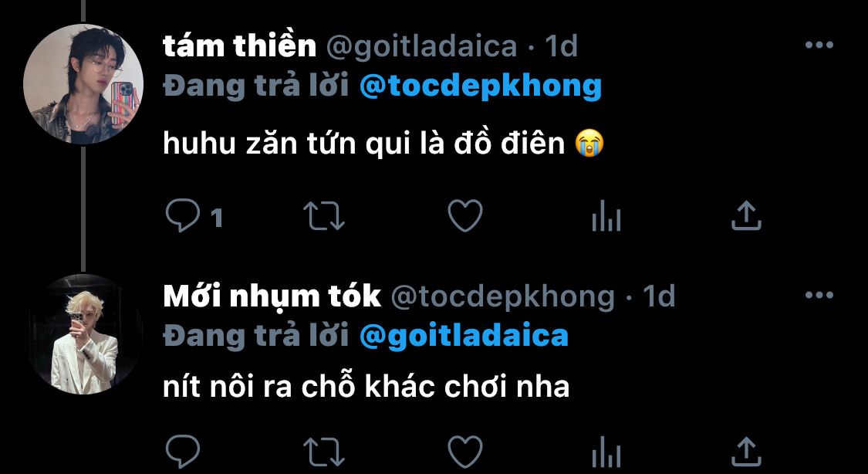Open more options for tám thiền's tweet
Screen dimensions: 868x474
[819, 46]
